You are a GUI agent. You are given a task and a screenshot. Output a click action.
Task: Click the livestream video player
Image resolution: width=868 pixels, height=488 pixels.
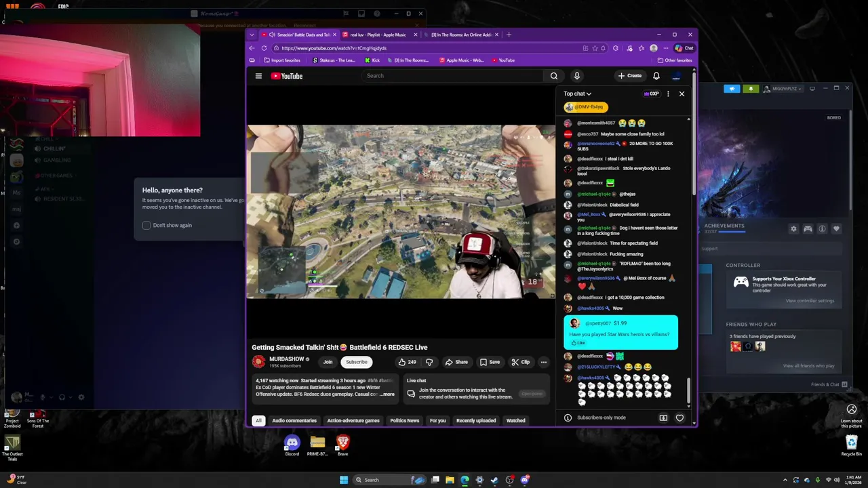(401, 211)
